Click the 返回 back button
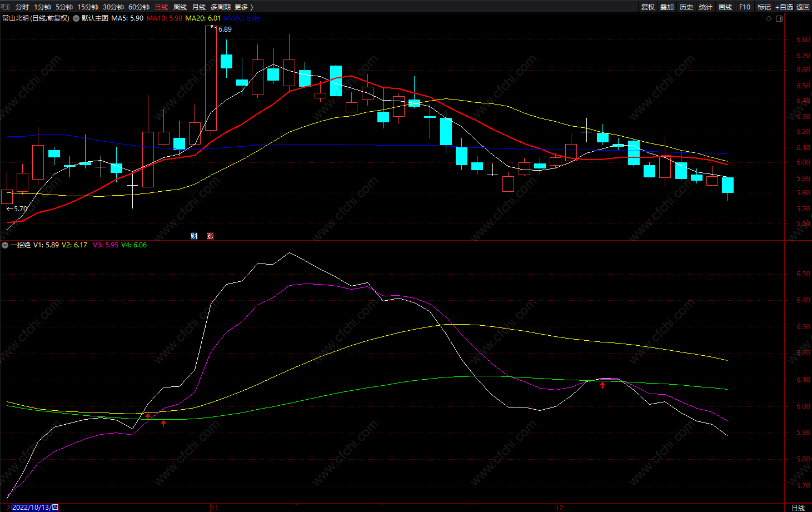The image size is (812, 512). (803, 7)
